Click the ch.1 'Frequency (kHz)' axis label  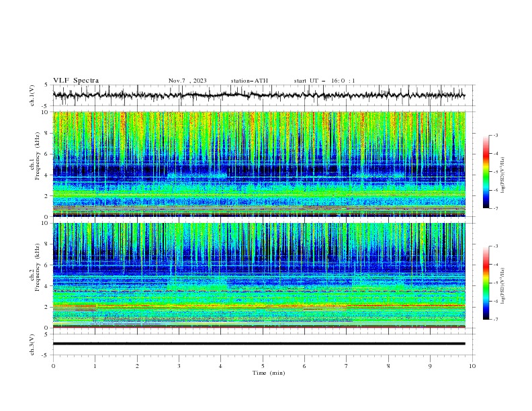click(38, 154)
